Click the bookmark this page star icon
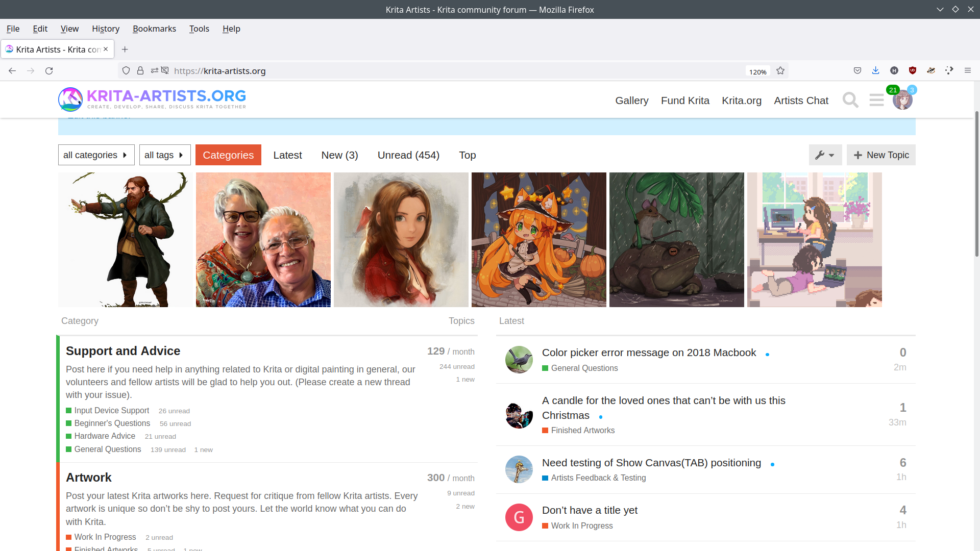Image resolution: width=980 pixels, height=551 pixels. tap(780, 70)
